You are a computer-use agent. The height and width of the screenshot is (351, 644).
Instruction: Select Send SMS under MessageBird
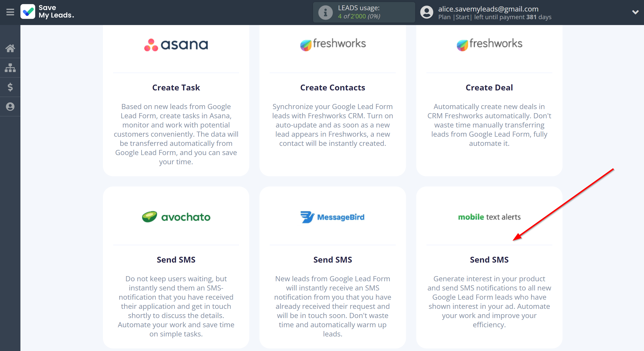pyautogui.click(x=333, y=260)
